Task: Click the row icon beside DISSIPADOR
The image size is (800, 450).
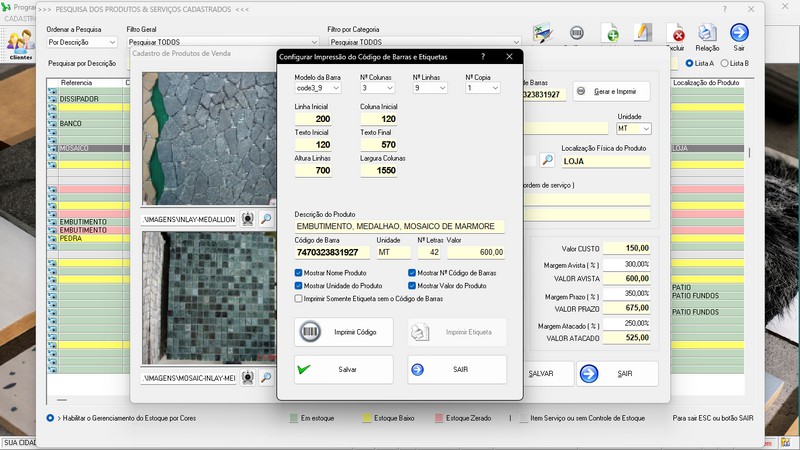Action: tap(52, 99)
